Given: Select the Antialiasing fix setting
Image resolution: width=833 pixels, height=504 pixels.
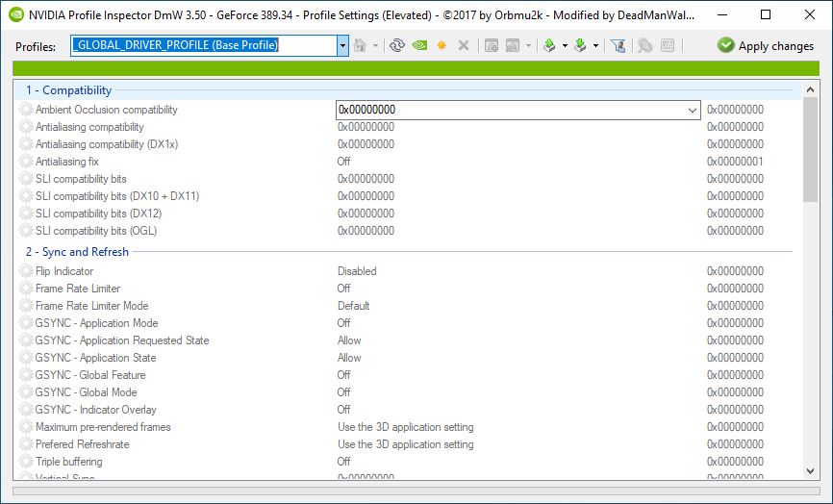Looking at the screenshot, I should (x=408, y=162).
